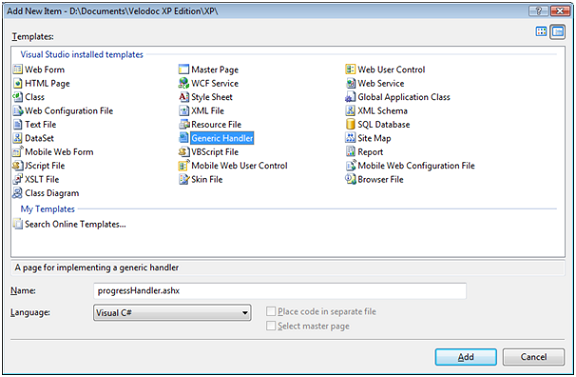Screen dimensions: 576x377
Task: Select the Text File template icon
Action: pos(18,124)
